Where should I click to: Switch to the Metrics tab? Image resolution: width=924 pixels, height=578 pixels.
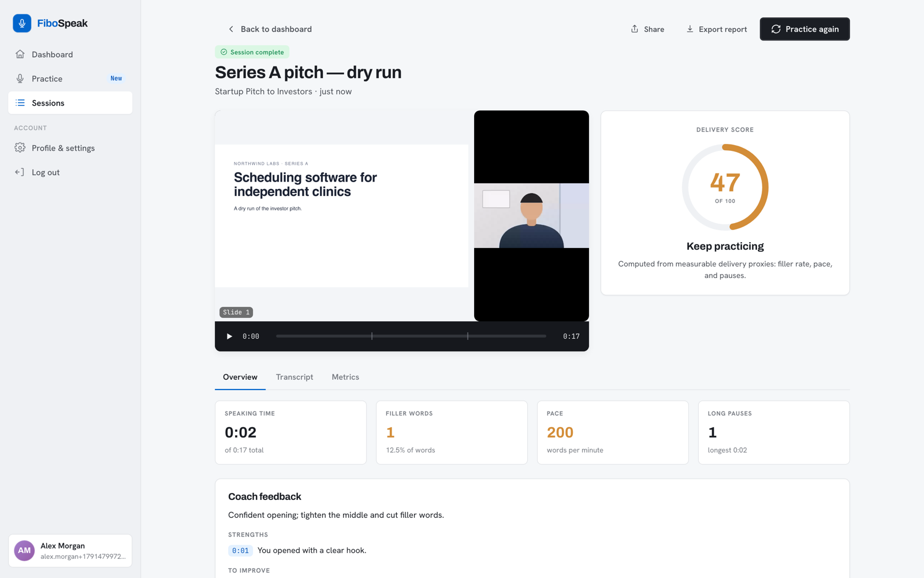click(x=345, y=377)
